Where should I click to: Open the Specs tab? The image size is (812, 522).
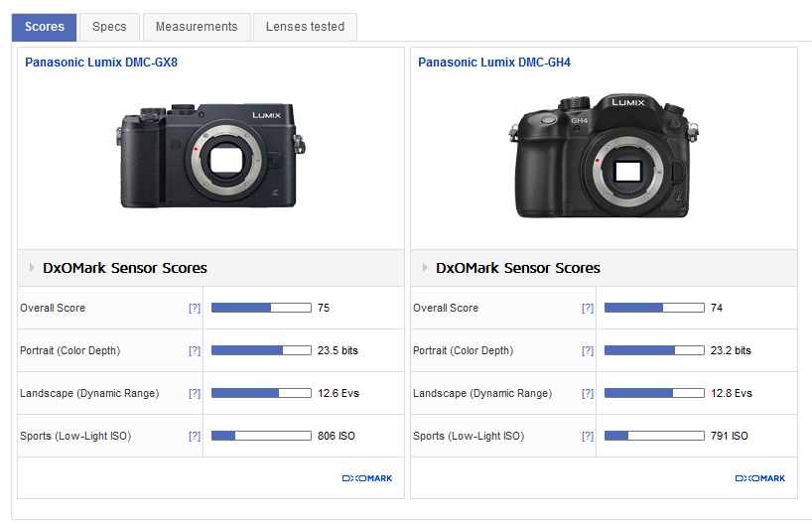pos(109,27)
